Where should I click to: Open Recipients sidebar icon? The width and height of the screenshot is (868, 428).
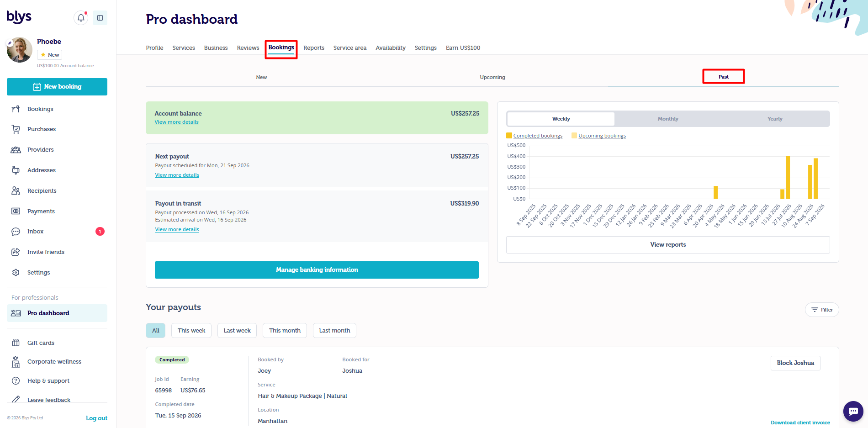coord(16,191)
